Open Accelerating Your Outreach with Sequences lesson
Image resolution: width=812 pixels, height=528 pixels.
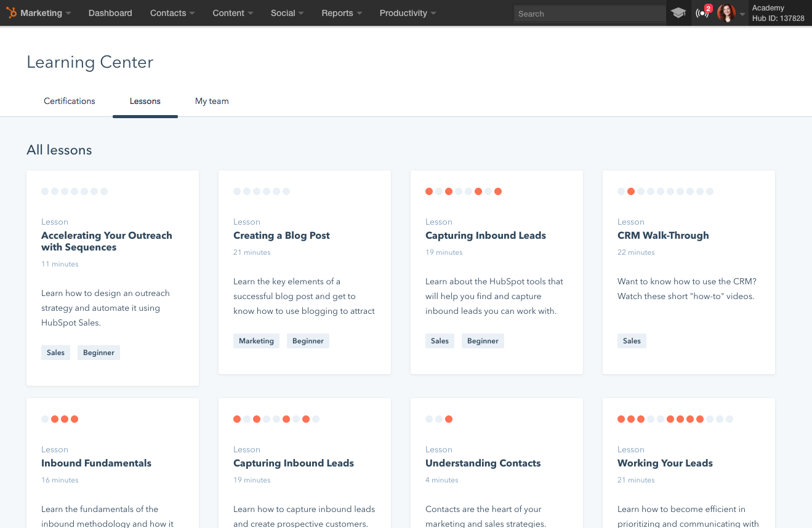(107, 241)
